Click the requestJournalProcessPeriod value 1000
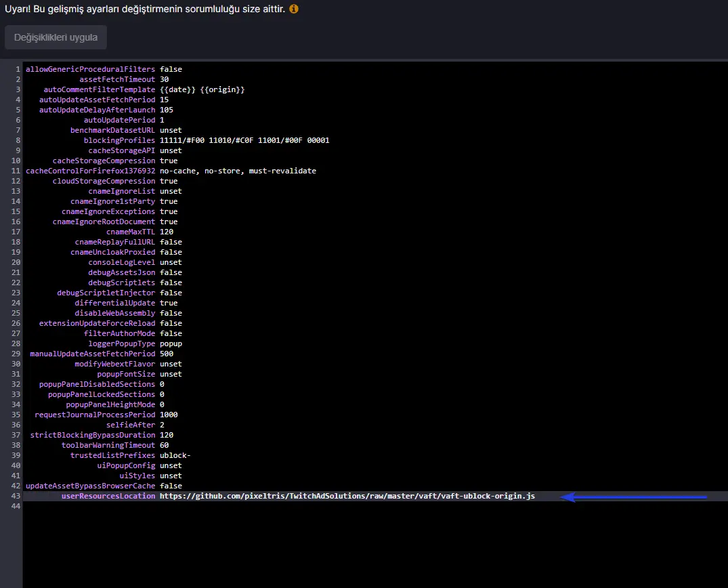 click(x=169, y=415)
